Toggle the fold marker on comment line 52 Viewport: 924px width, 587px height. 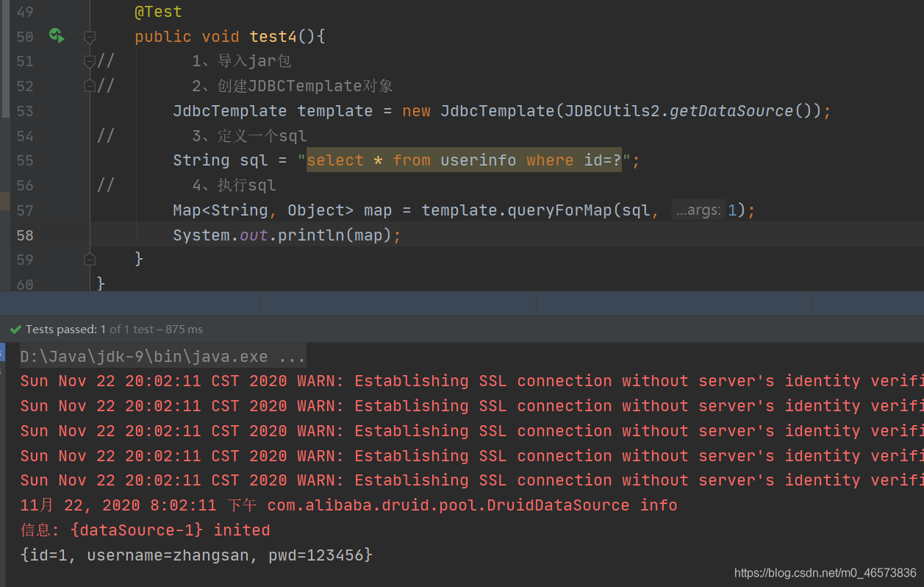tap(90, 86)
